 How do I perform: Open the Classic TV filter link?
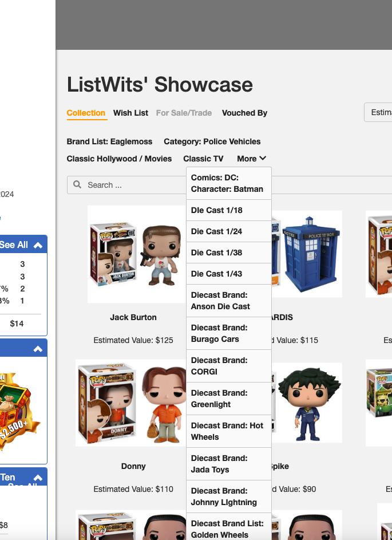203,159
